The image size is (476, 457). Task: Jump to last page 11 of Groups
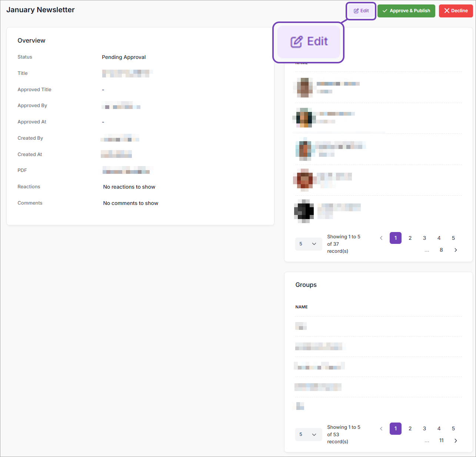(x=441, y=441)
